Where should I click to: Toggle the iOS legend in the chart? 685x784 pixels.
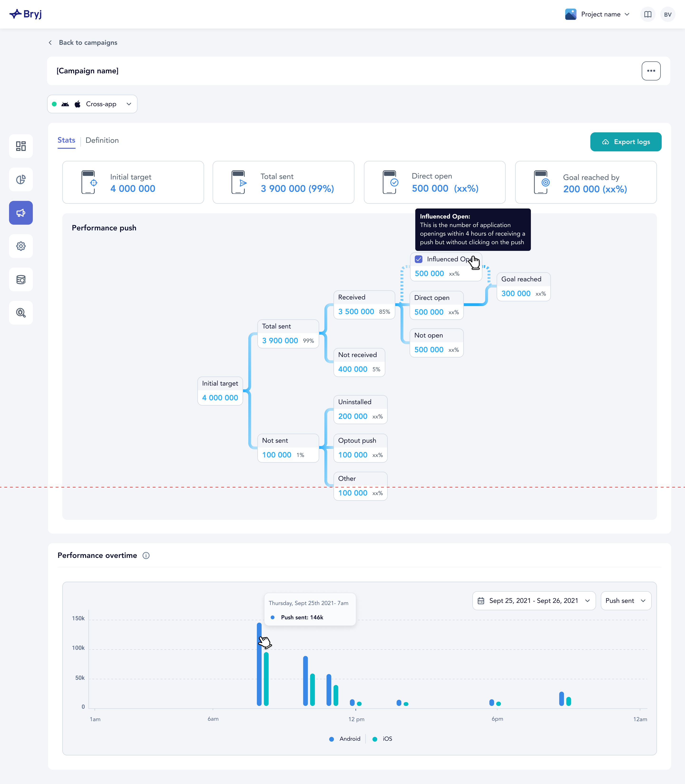[382, 739]
